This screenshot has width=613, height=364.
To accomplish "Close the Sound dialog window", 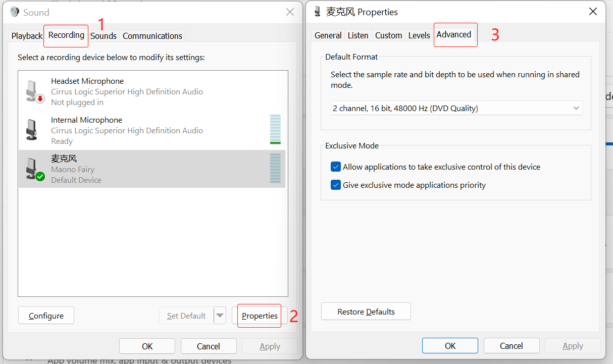I will [x=290, y=12].
